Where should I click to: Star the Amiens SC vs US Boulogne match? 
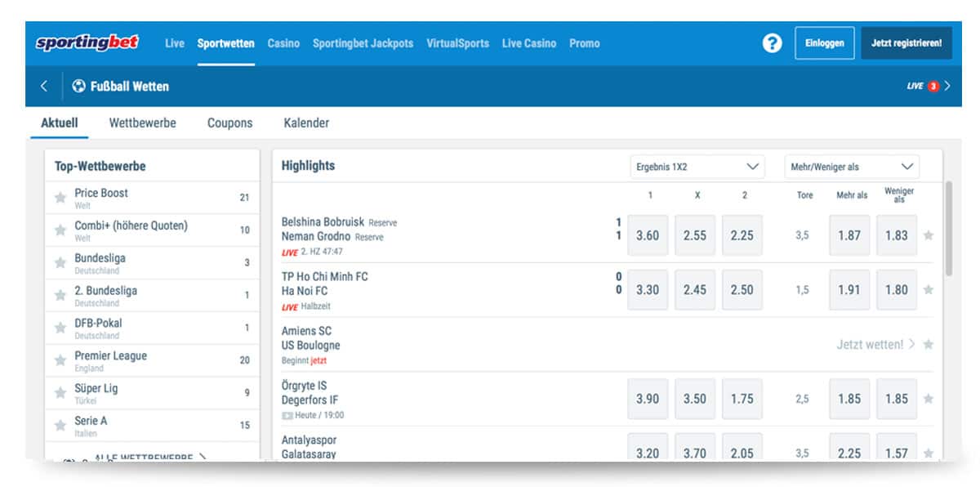pyautogui.click(x=928, y=345)
